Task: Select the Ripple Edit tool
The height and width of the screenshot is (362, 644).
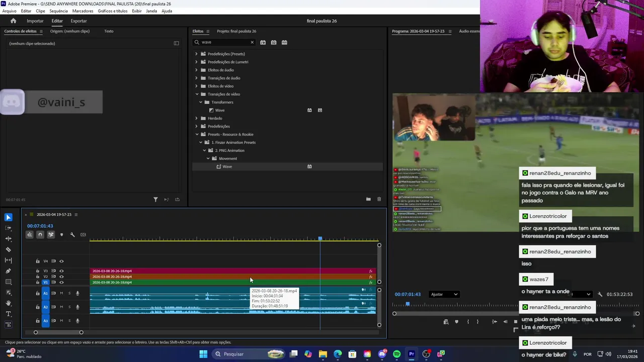Action: click(x=8, y=239)
